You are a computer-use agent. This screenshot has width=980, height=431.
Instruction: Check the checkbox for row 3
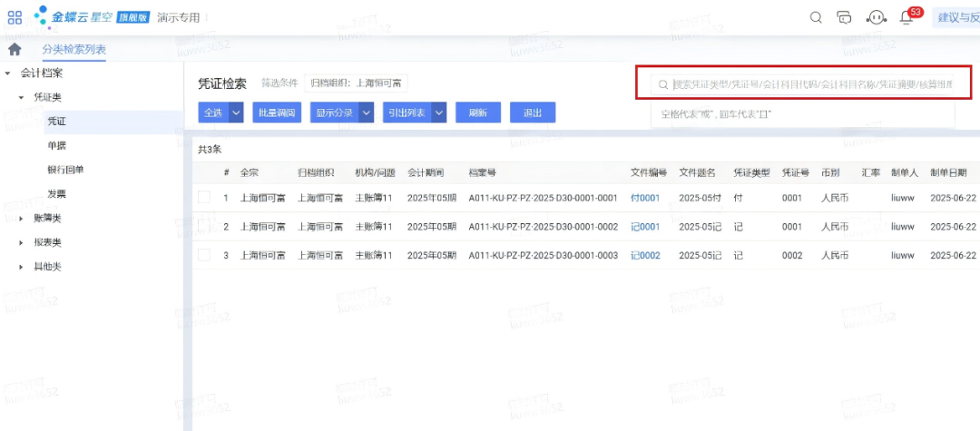point(204,256)
